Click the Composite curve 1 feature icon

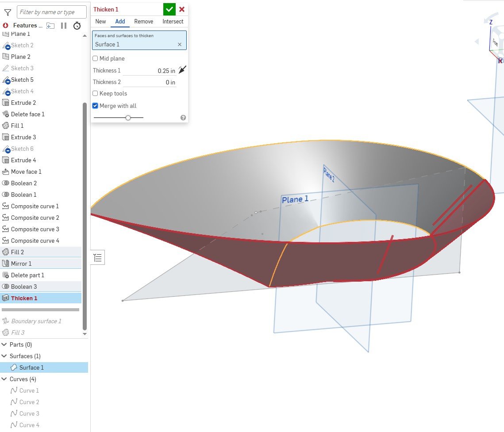click(x=5, y=206)
